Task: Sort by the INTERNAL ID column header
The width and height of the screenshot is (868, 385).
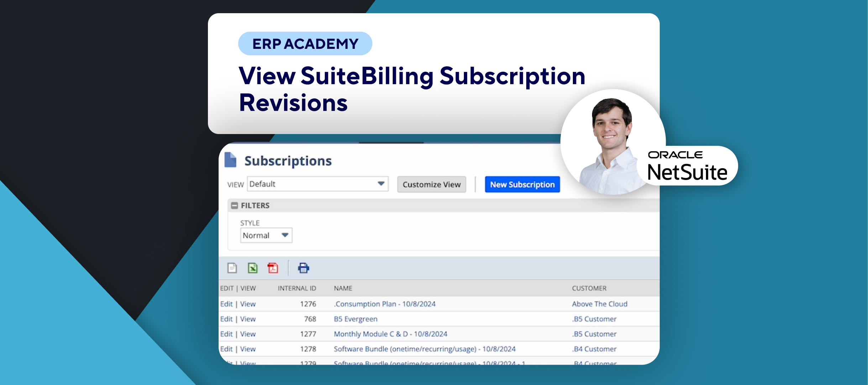Action: coord(297,288)
